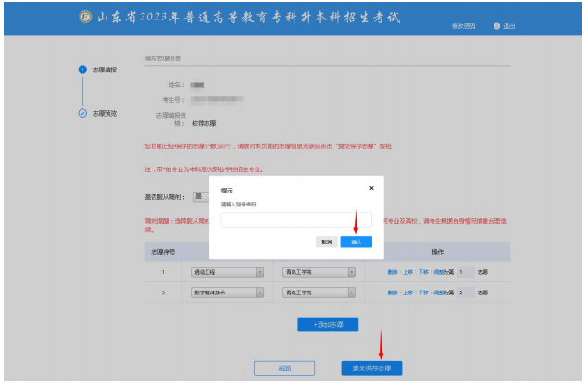
Task: Click 上移 link for volunteer row 1
Action: coord(408,272)
